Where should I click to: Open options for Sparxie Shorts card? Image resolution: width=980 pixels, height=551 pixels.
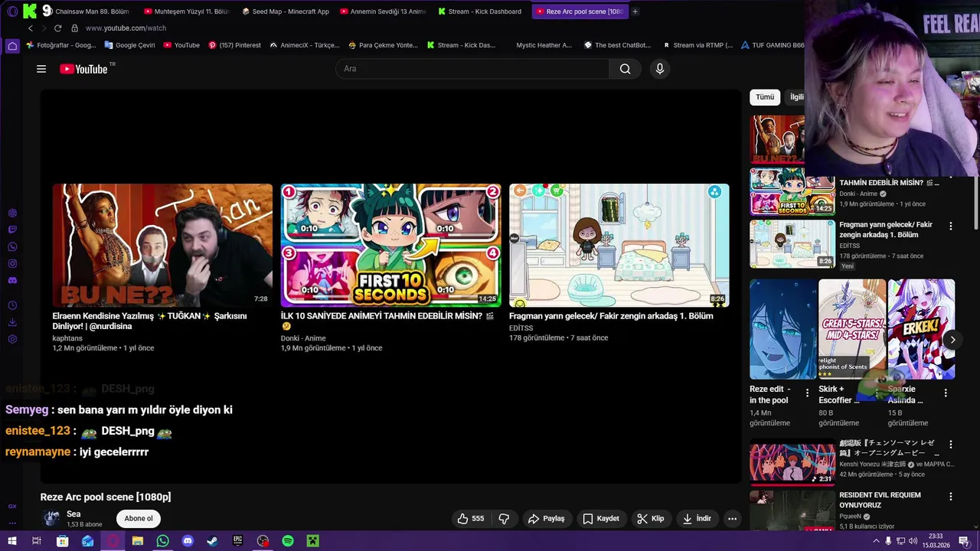946,393
